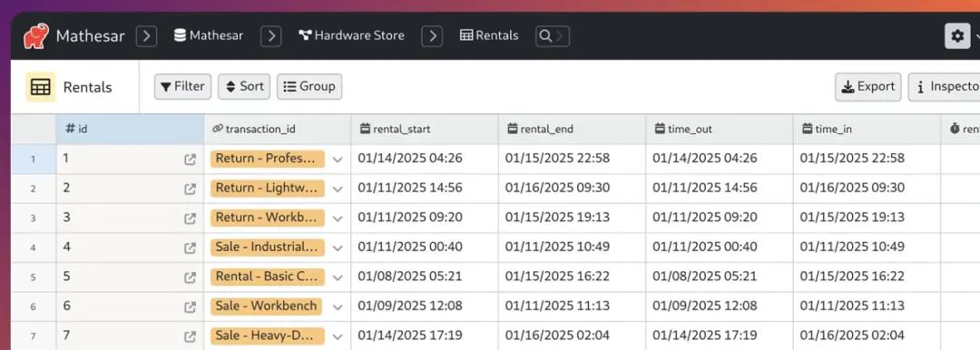The width and height of the screenshot is (980, 350).
Task: Select the transaction_id column header
Action: (x=278, y=130)
